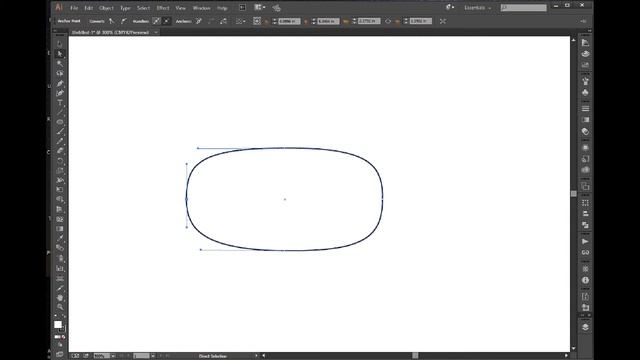Select the Eraser tool
640x360 pixels.
click(60, 151)
